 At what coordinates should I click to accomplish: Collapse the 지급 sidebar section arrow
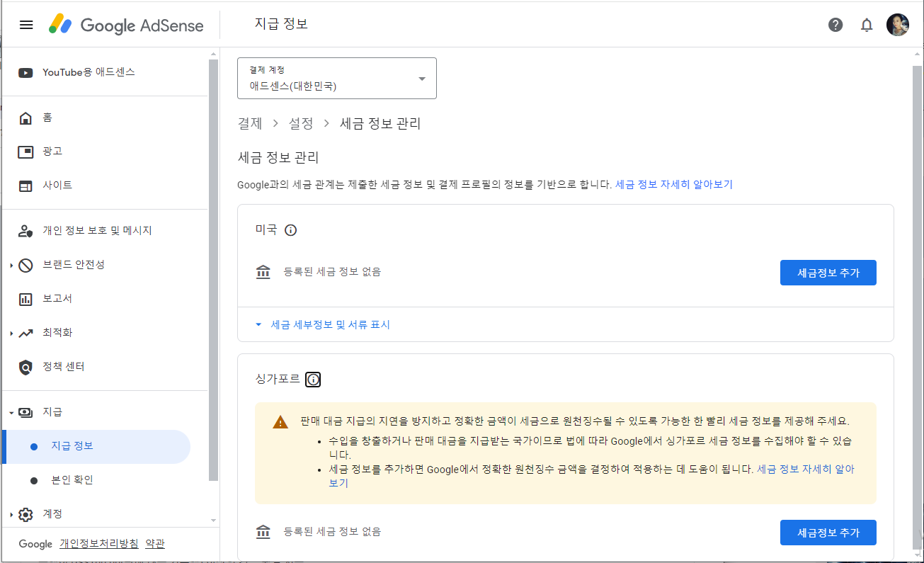(x=11, y=413)
